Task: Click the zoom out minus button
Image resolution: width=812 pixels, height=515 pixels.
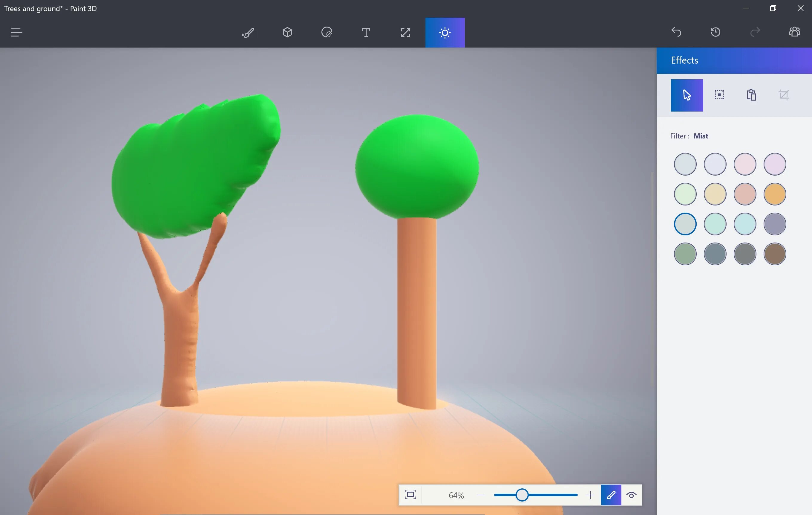Action: [x=481, y=495]
